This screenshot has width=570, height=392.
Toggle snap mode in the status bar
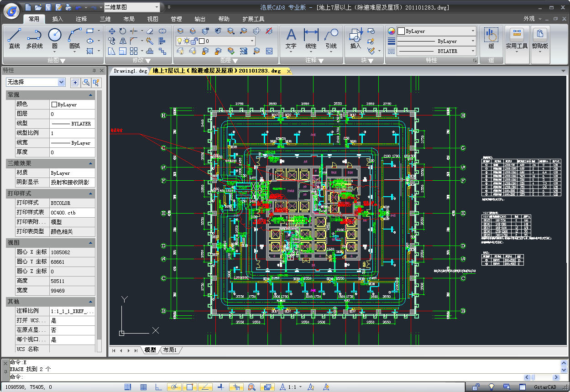[128, 387]
